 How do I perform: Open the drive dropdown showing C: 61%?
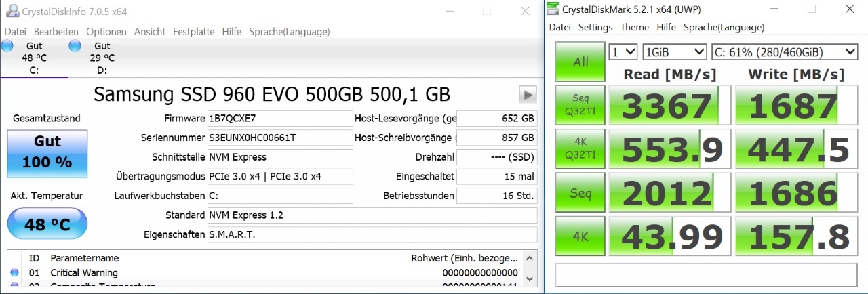(x=785, y=51)
